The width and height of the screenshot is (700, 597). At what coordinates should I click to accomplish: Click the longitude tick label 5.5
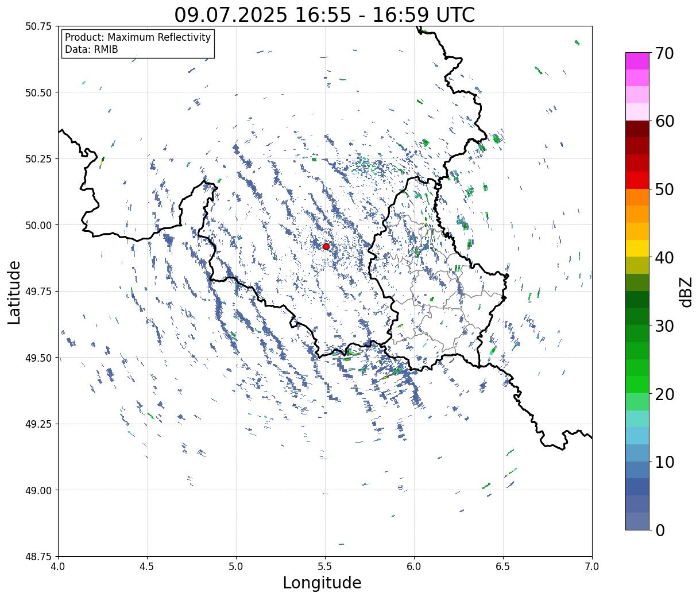325,567
